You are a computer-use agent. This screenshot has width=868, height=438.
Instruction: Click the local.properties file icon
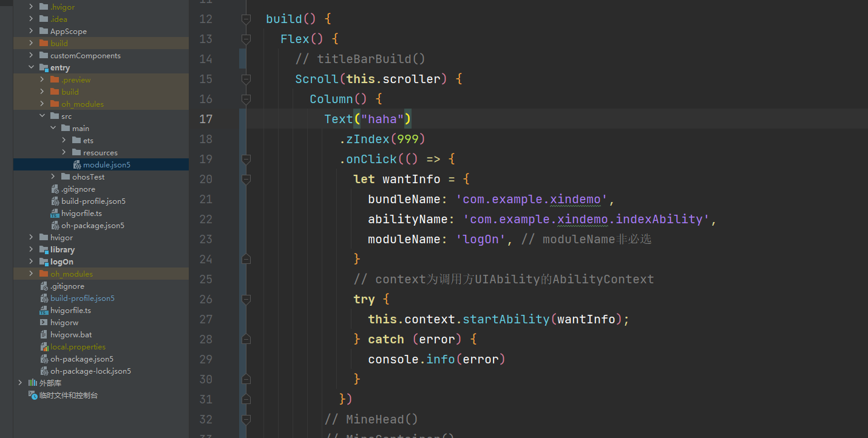44,347
